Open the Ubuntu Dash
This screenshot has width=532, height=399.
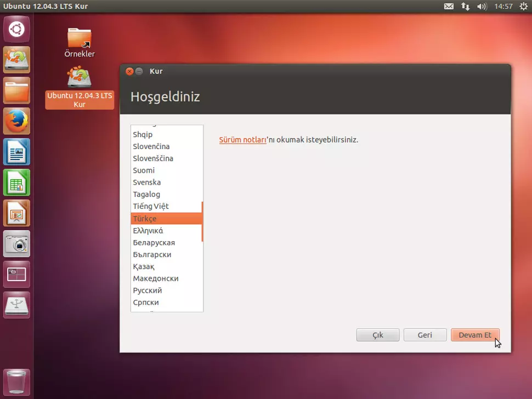tap(16, 29)
